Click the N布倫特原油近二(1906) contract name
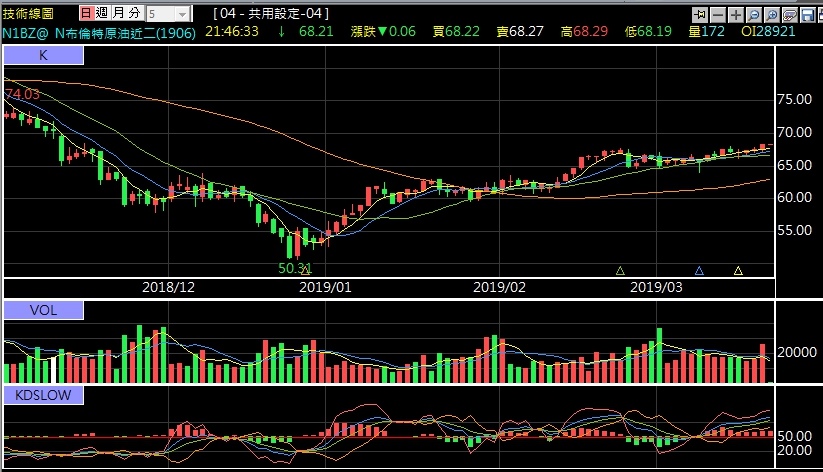823x472 pixels. [x=125, y=33]
